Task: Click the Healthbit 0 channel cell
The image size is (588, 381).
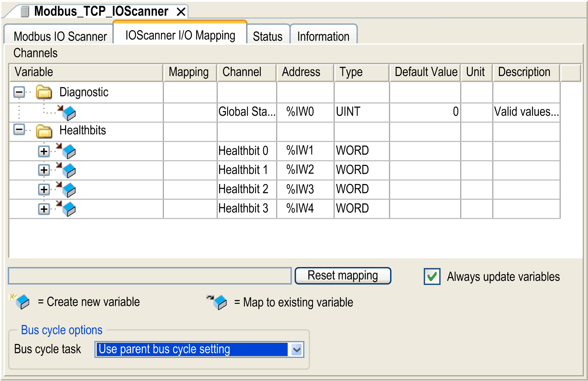Action: pos(247,151)
